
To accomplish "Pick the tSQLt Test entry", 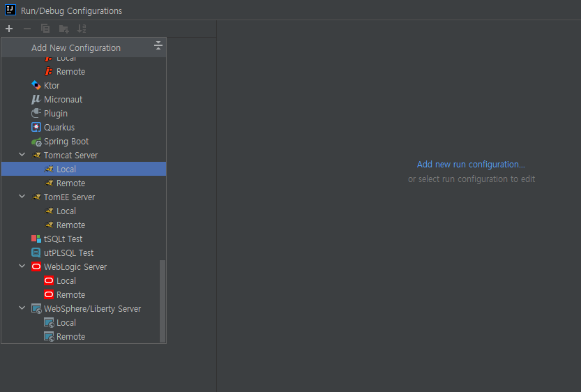I will tap(84, 239).
